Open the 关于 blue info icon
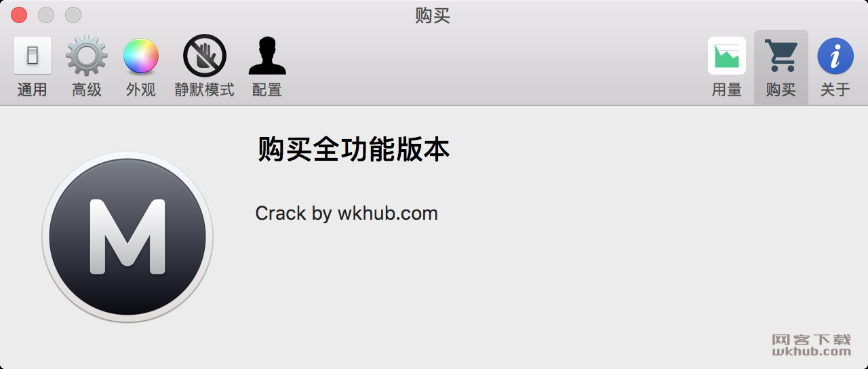868x369 pixels. [835, 56]
